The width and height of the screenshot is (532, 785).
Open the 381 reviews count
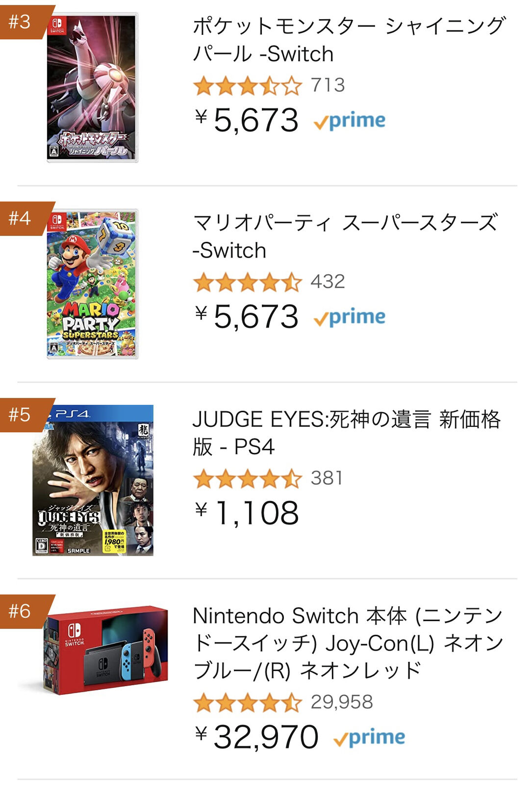(x=327, y=478)
